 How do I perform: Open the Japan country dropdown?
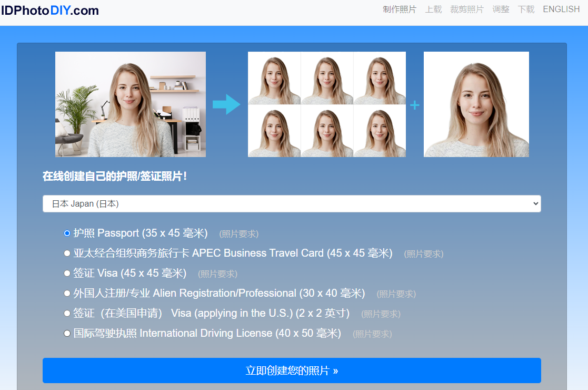[x=291, y=204]
